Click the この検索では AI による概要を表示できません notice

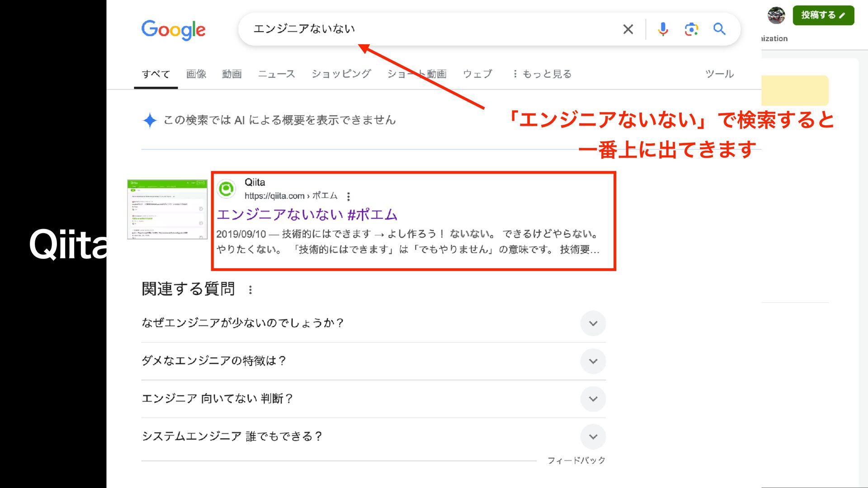[x=279, y=120]
